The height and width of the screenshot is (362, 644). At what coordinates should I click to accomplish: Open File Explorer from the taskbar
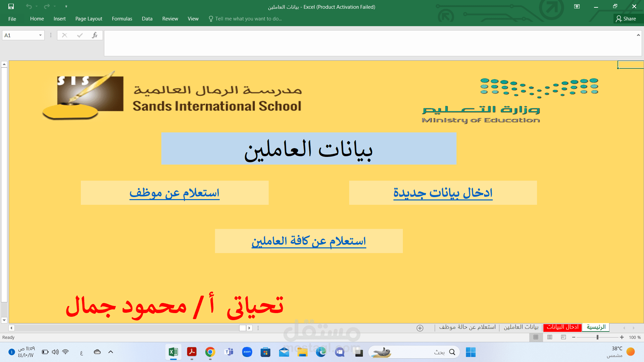(x=303, y=352)
